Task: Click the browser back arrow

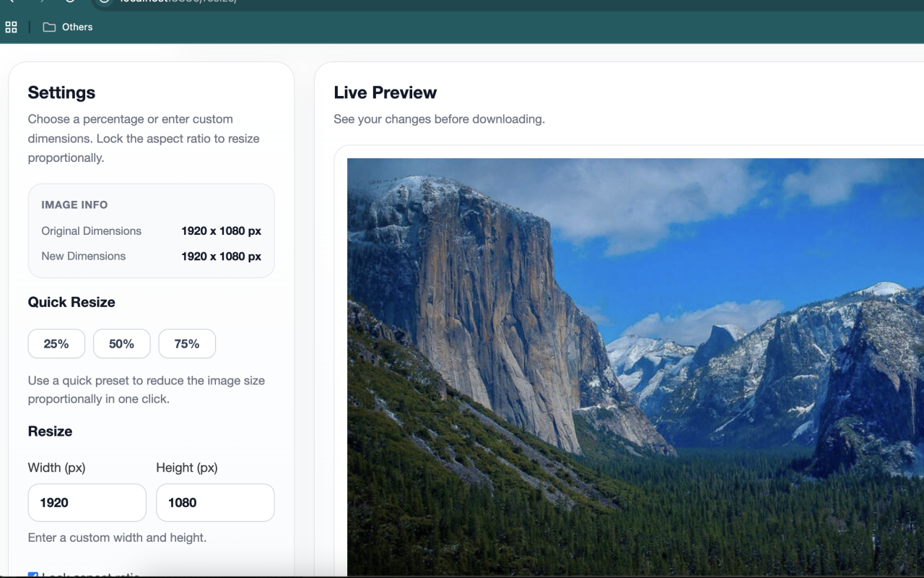Action: [x=12, y=1]
